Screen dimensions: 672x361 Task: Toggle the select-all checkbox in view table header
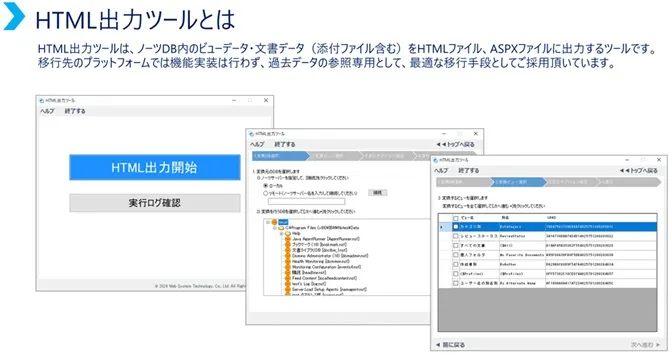(456, 218)
